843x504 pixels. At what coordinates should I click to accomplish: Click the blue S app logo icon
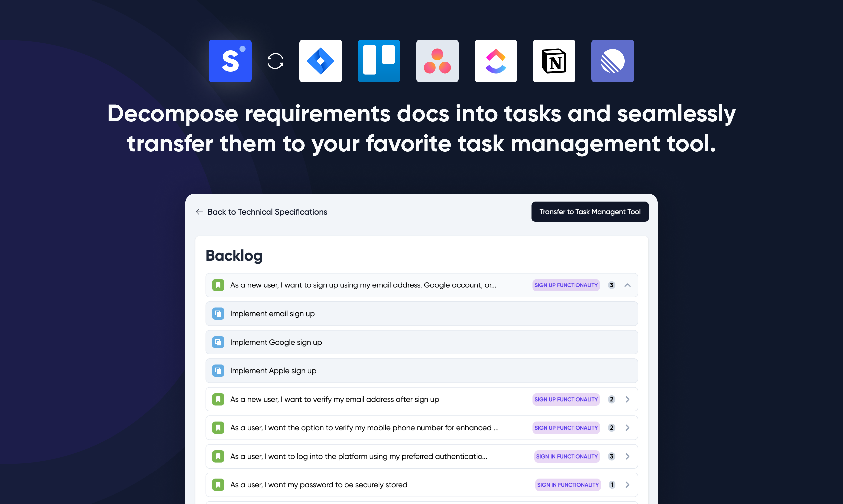pos(230,61)
